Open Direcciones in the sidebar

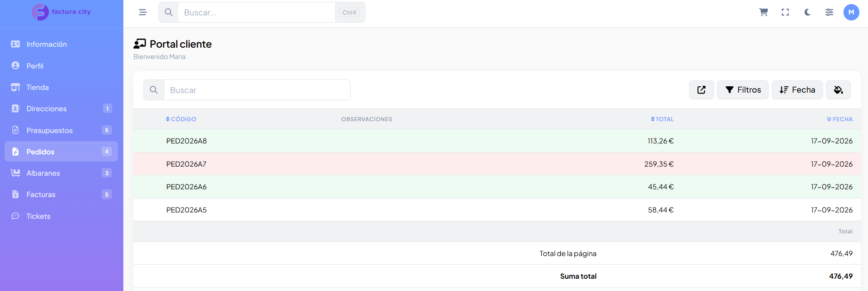[x=61, y=109]
